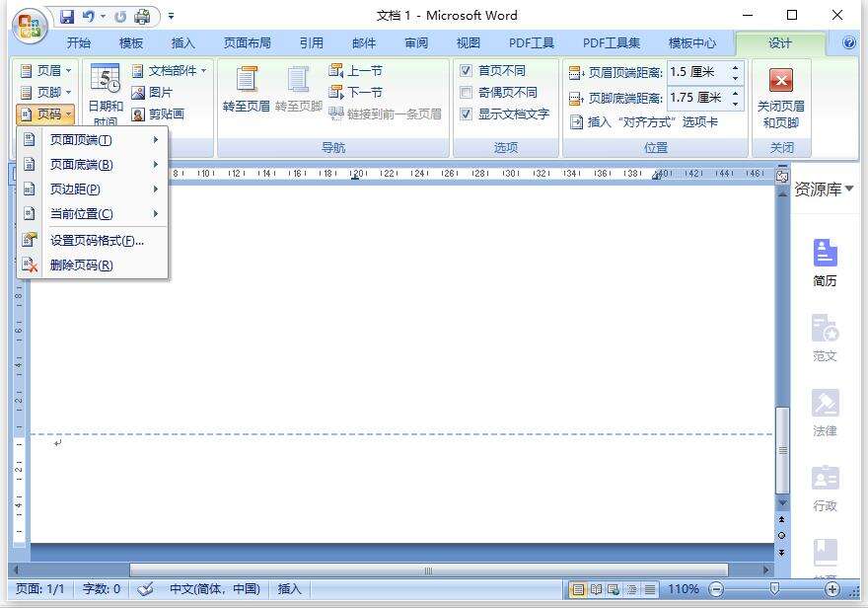868x608 pixels.
Task: Open the 审阅 tab
Action: 416,42
